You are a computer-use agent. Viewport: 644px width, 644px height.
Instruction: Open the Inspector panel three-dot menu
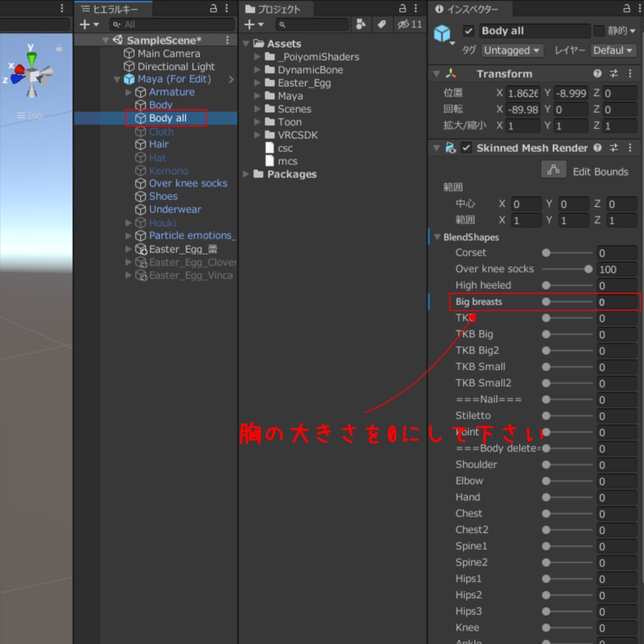[x=639, y=8]
